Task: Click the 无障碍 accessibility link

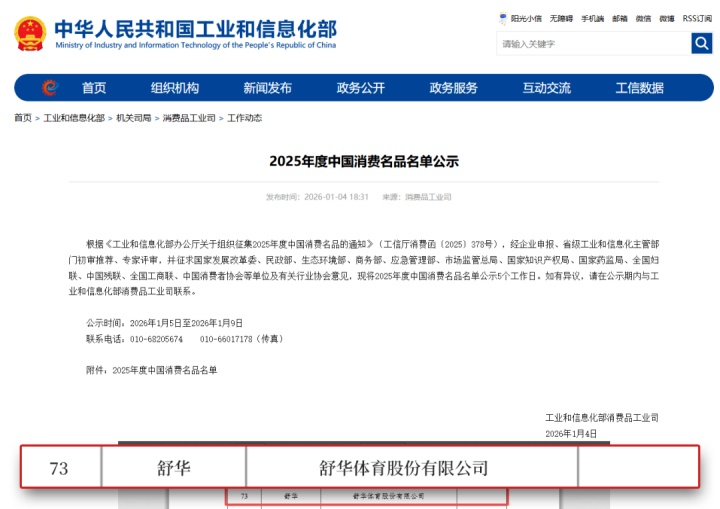Action: (561, 18)
